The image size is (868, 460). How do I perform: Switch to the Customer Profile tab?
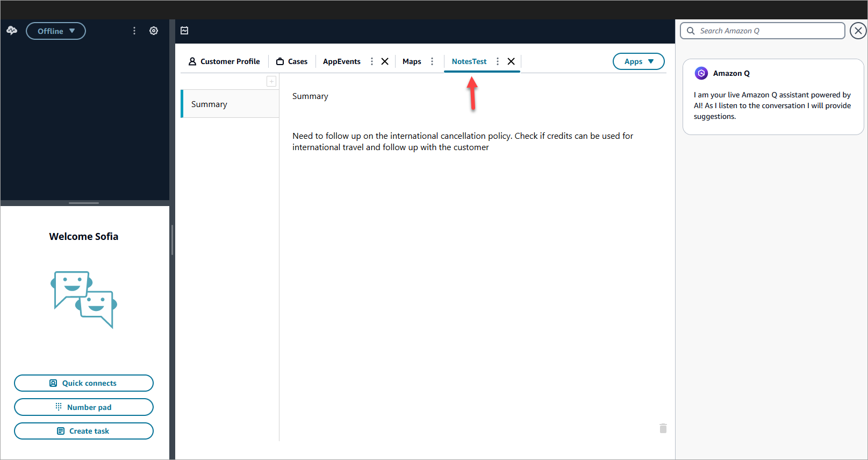coord(224,61)
